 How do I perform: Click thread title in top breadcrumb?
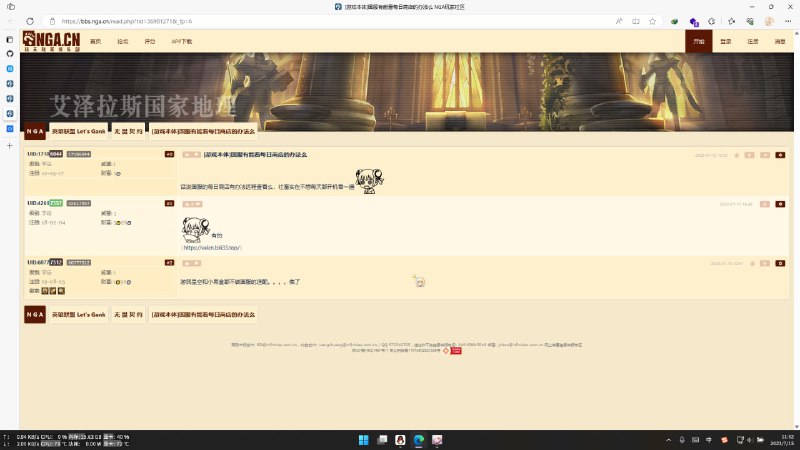[x=203, y=131]
